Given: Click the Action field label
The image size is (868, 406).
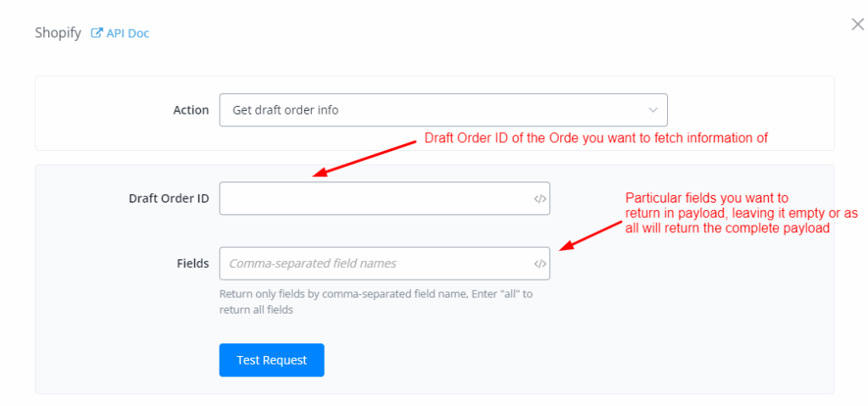Looking at the screenshot, I should click(x=191, y=110).
